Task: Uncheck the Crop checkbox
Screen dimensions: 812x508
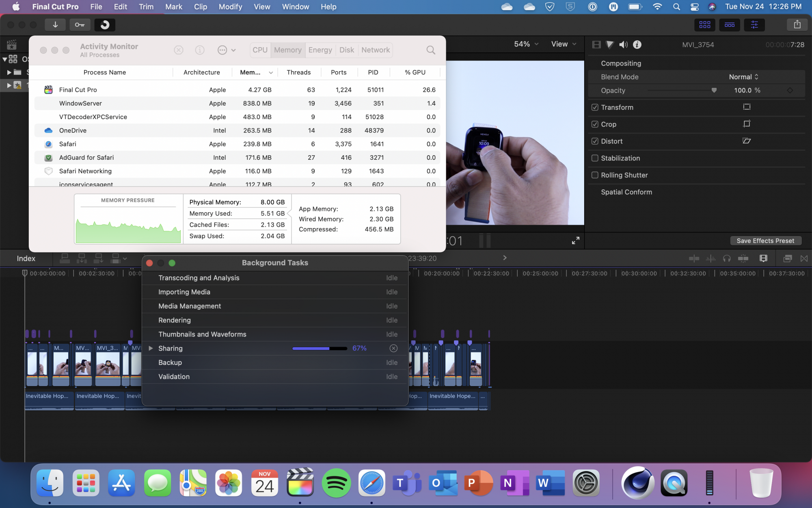Action: point(595,124)
